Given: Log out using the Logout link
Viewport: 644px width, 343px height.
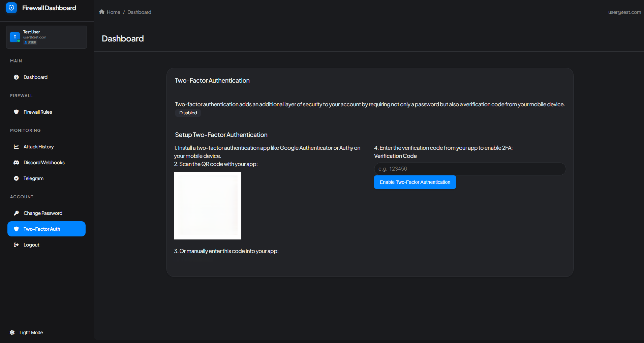Looking at the screenshot, I should tap(47, 245).
